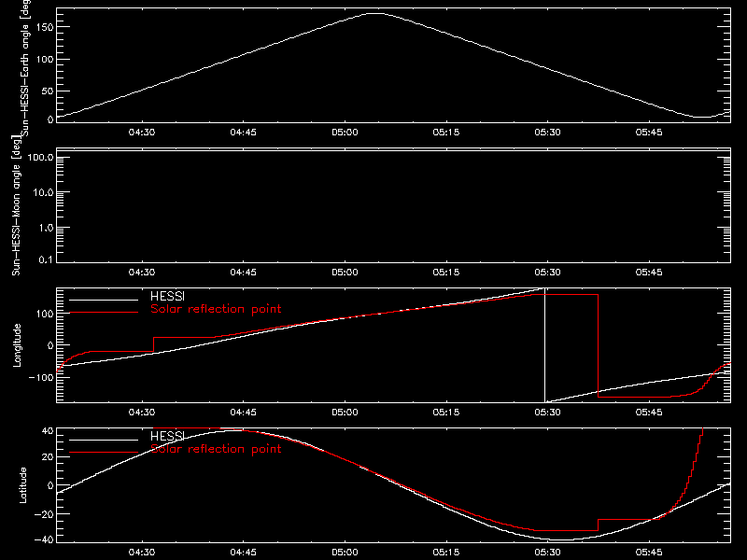The width and height of the screenshot is (747, 560).
Task: Select the 100.0 tick on Moon angle plot
Action: (x=40, y=158)
